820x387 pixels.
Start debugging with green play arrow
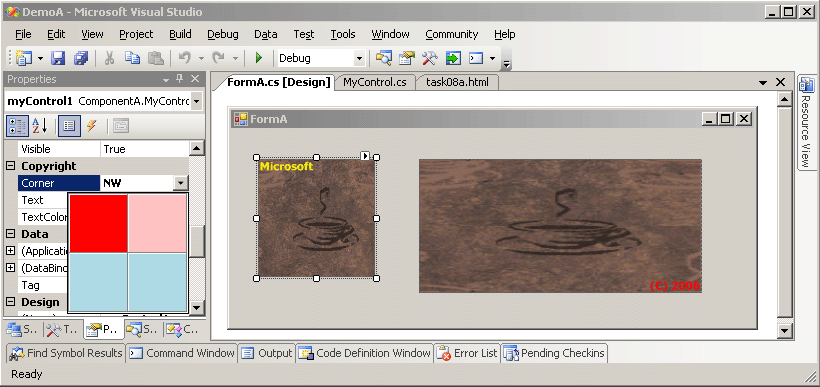pyautogui.click(x=258, y=58)
